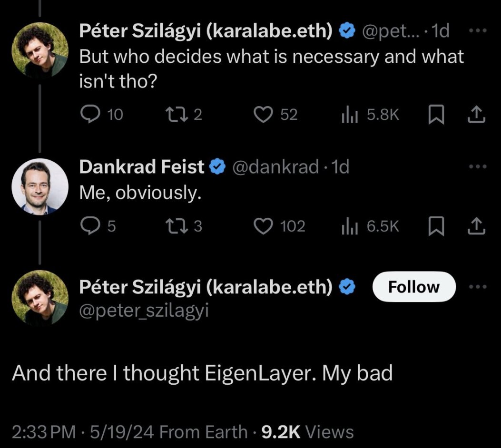This screenshot has width=501, height=448.
Task: Like Dankrad's "Me, obviously" tweet
Action: click(261, 226)
